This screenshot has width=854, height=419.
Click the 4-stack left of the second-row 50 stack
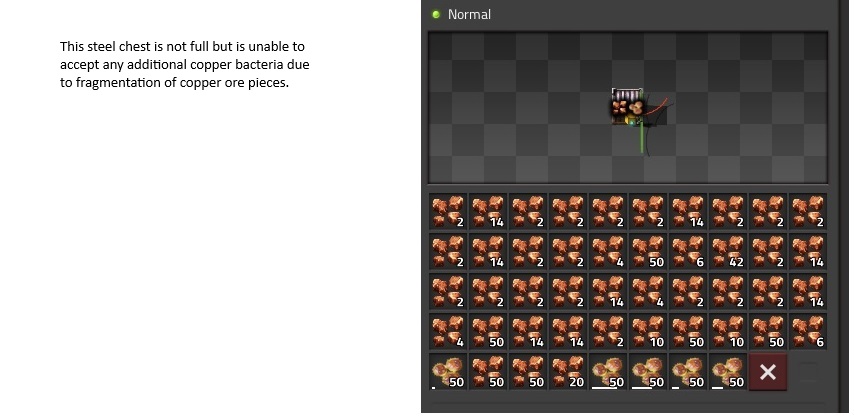[x=608, y=252]
